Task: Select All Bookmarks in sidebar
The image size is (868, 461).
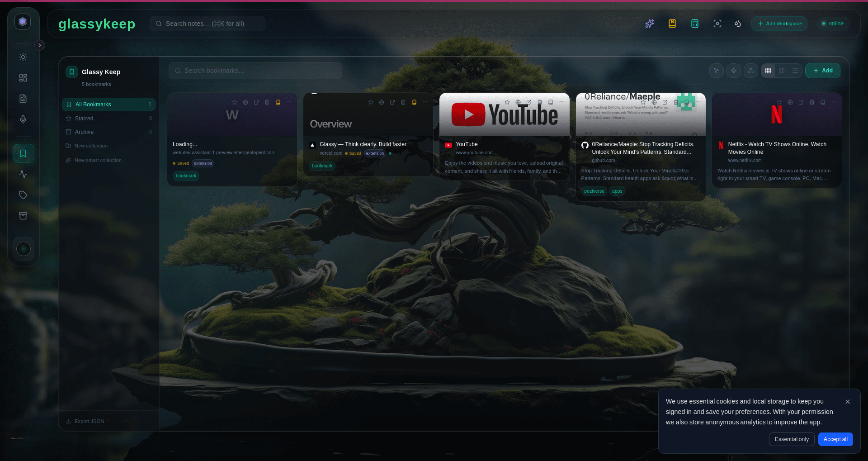Action: coord(108,105)
